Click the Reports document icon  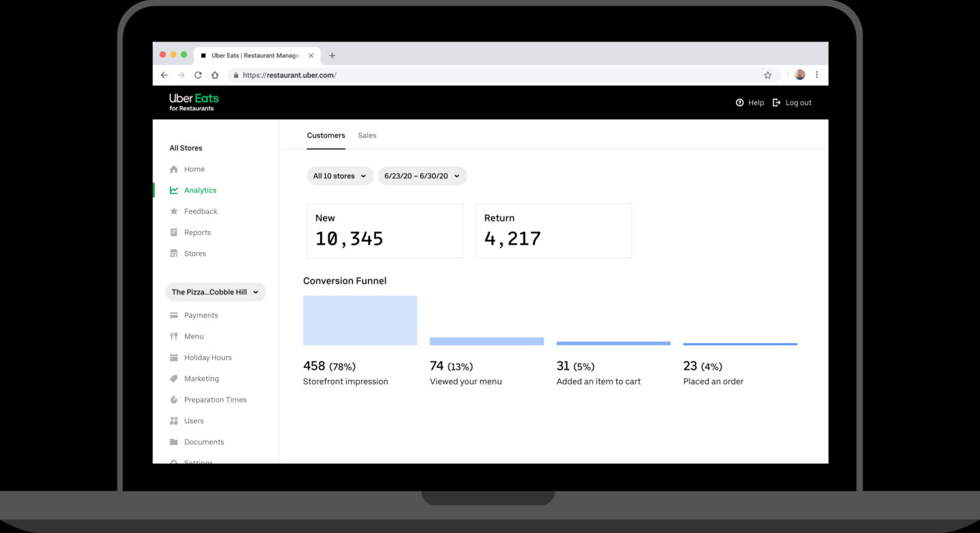[174, 232]
